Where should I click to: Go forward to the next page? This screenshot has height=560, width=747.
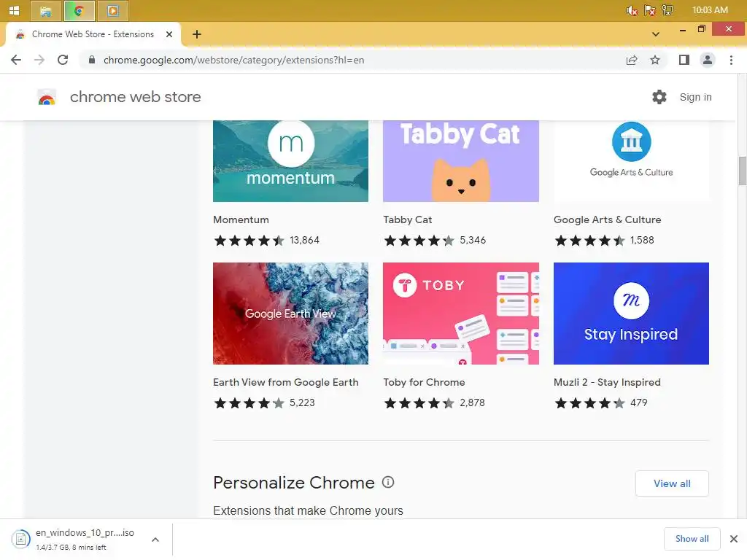pyautogui.click(x=39, y=60)
